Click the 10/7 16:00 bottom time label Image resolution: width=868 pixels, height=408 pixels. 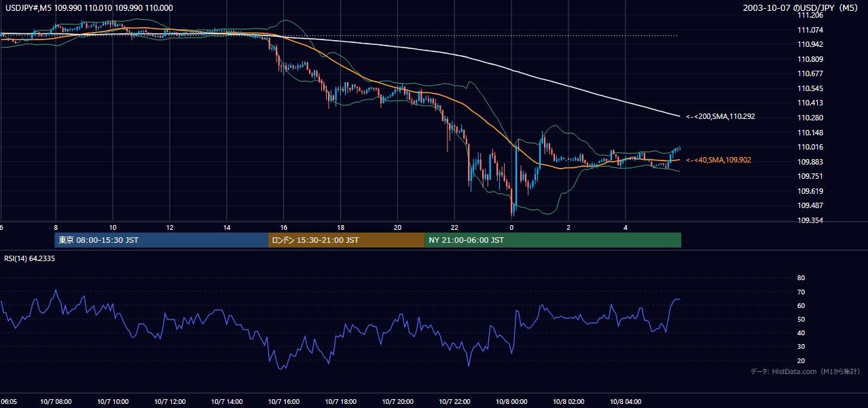[x=284, y=402]
